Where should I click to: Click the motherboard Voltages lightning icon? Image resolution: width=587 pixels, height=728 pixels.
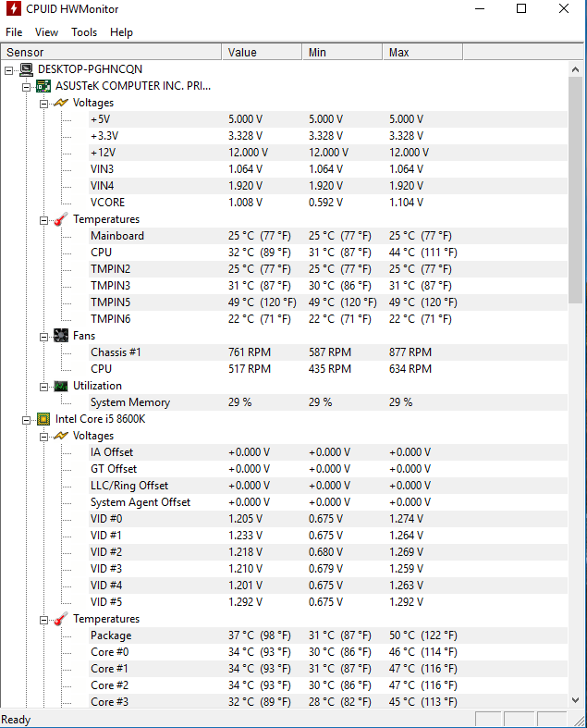pos(61,103)
